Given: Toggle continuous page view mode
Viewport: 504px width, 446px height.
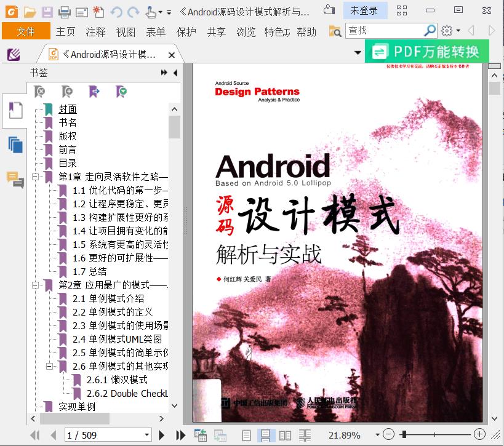Looking at the screenshot, I should click(x=265, y=436).
